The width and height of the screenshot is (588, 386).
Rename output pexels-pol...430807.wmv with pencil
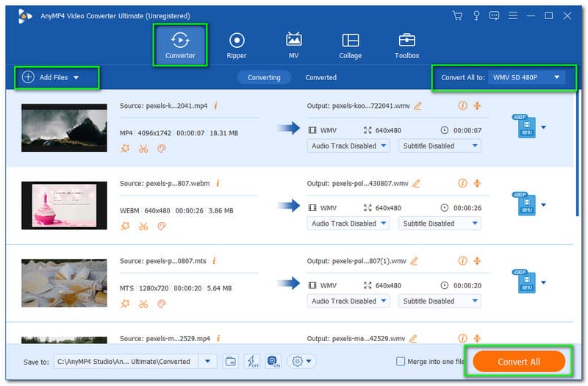[x=416, y=184]
